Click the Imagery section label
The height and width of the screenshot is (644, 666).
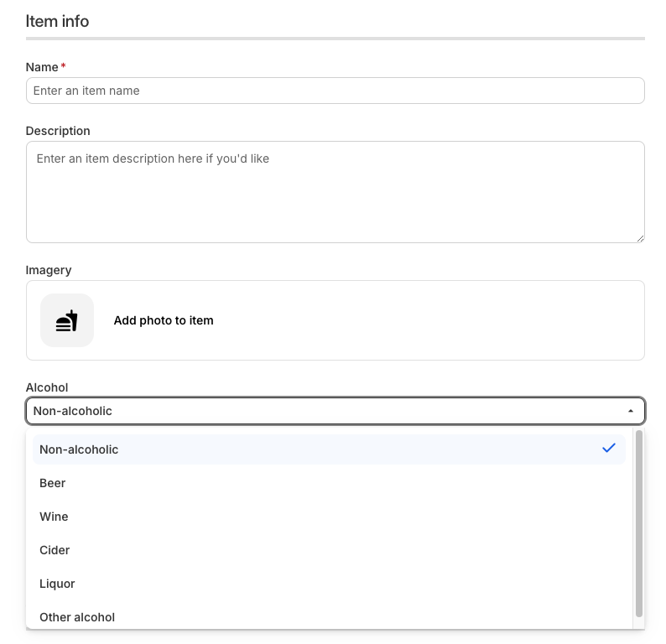click(x=49, y=270)
